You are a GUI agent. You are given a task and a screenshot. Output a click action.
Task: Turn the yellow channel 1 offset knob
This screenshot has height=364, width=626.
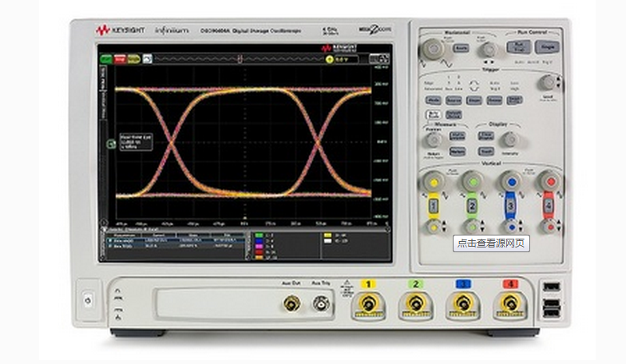[x=433, y=227]
